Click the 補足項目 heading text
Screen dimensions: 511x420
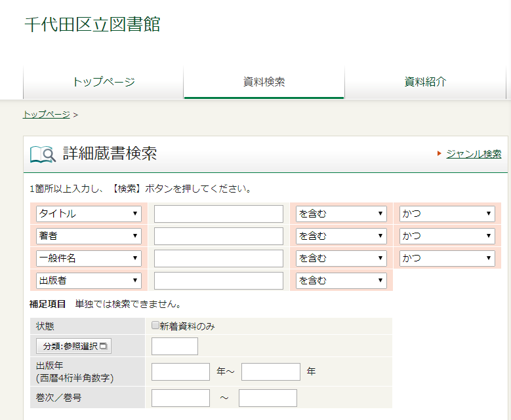click(x=48, y=304)
